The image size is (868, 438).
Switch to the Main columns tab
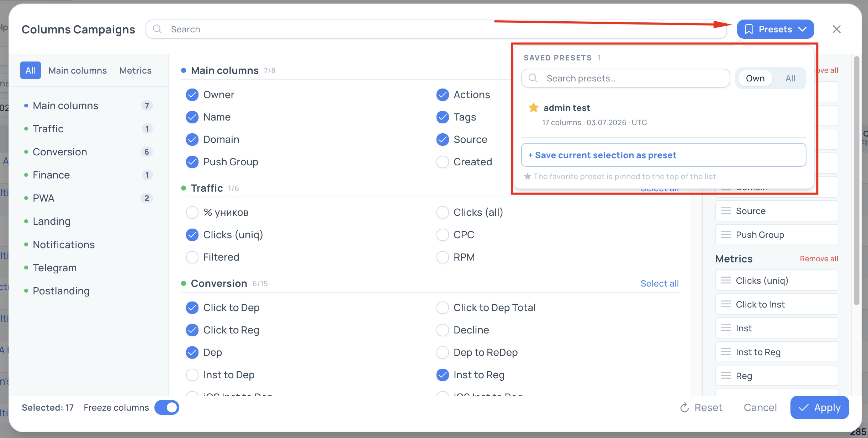click(x=78, y=70)
